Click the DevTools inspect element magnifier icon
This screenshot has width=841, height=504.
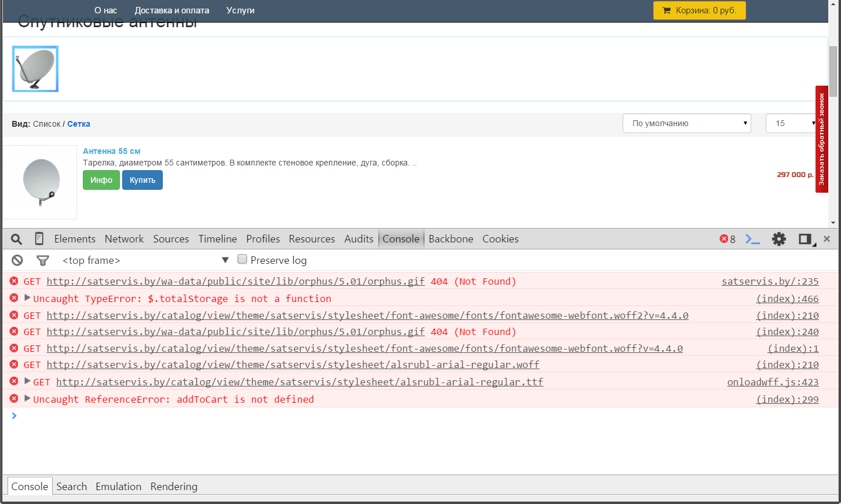(x=16, y=239)
